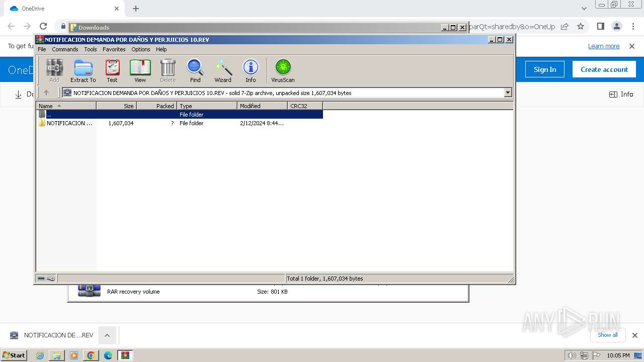This screenshot has height=362, width=644.
Task: Click Show all downloads button
Action: pyautogui.click(x=608, y=335)
